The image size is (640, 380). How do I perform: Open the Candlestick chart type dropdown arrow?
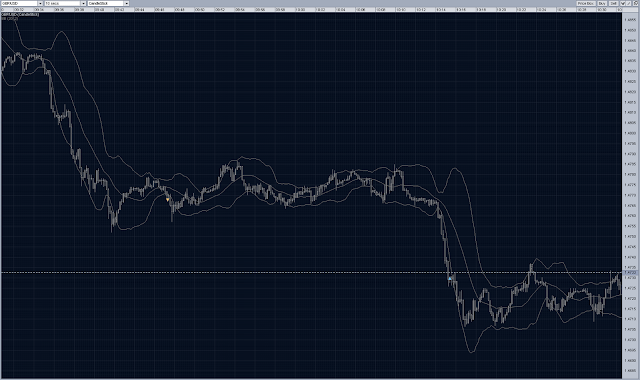pos(127,3)
